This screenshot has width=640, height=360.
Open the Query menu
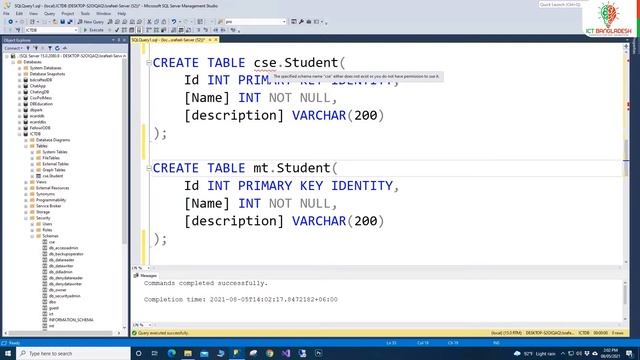tap(49, 13)
